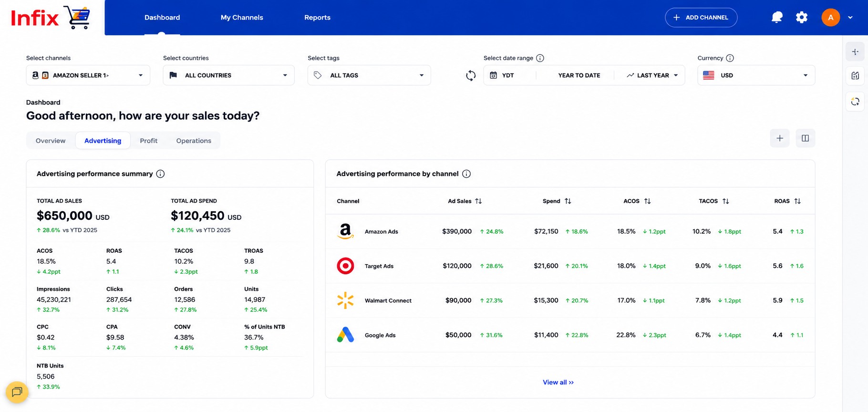Click info icon beside Advertising performance by channel

click(x=466, y=174)
